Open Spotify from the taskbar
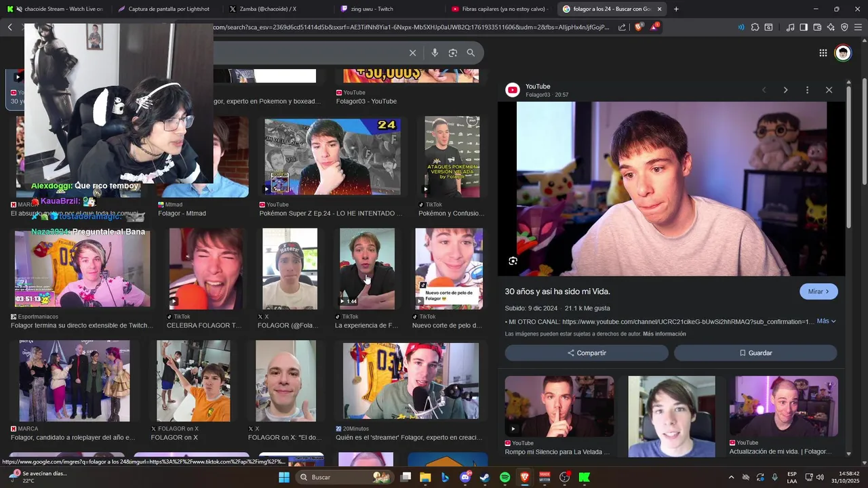The image size is (868, 488). click(505, 477)
